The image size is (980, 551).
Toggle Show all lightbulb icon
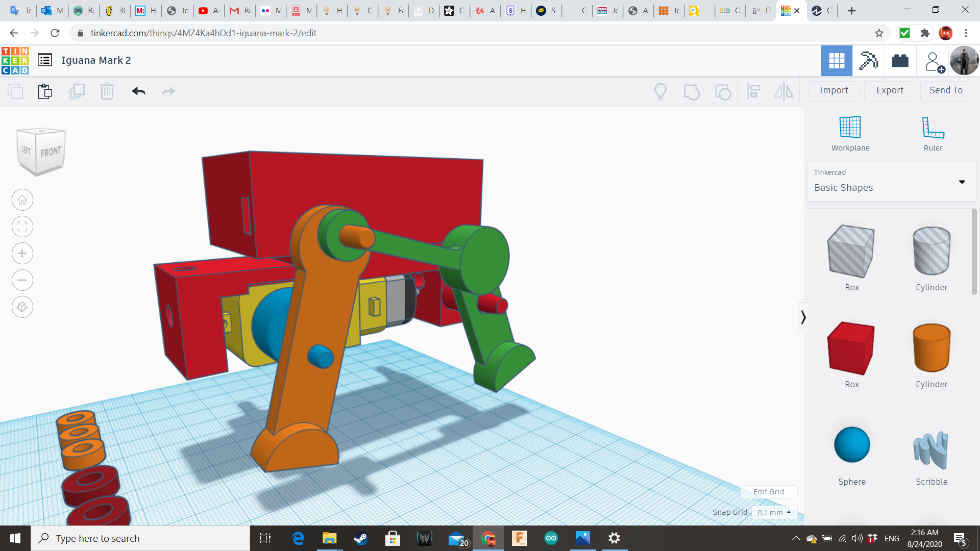[x=660, y=91]
